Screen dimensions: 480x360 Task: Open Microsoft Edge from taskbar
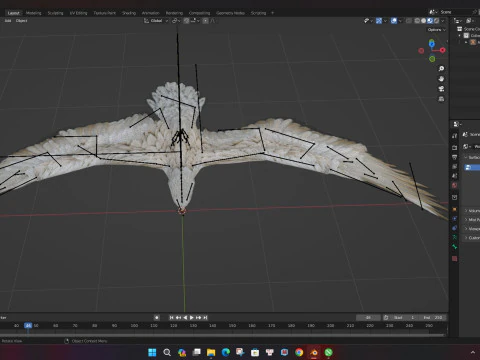(226, 352)
